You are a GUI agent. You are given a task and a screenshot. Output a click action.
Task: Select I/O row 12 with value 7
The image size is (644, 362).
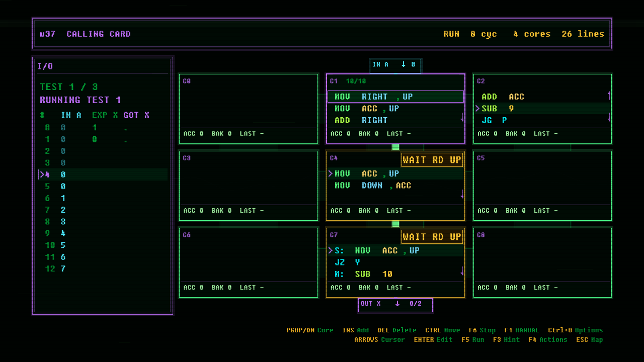click(x=103, y=268)
